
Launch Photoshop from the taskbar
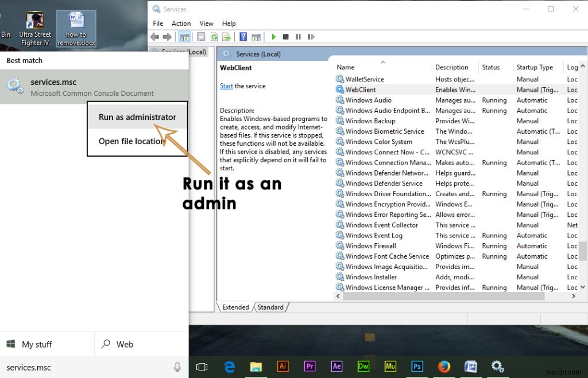[417, 366]
